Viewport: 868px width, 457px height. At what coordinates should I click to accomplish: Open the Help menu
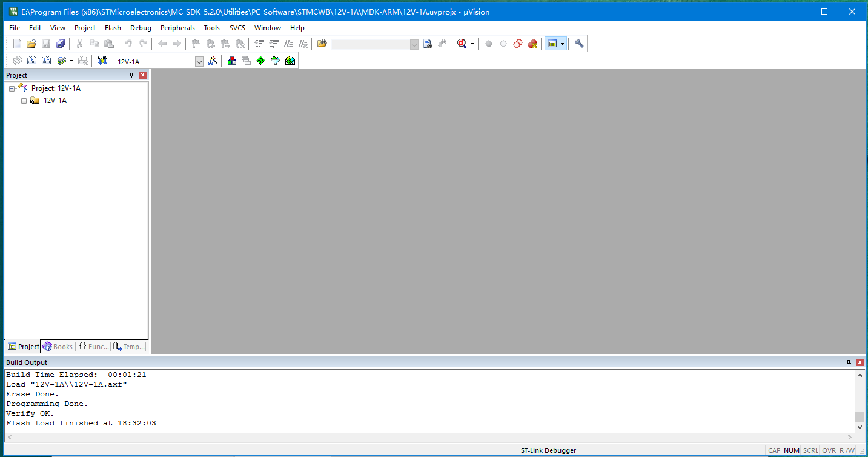coord(297,28)
